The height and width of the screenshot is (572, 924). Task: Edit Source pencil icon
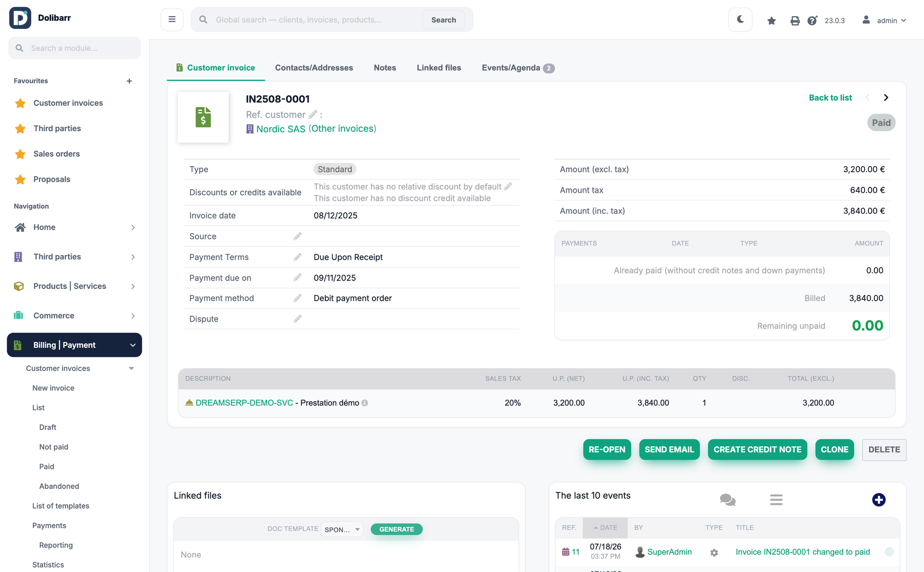click(297, 236)
